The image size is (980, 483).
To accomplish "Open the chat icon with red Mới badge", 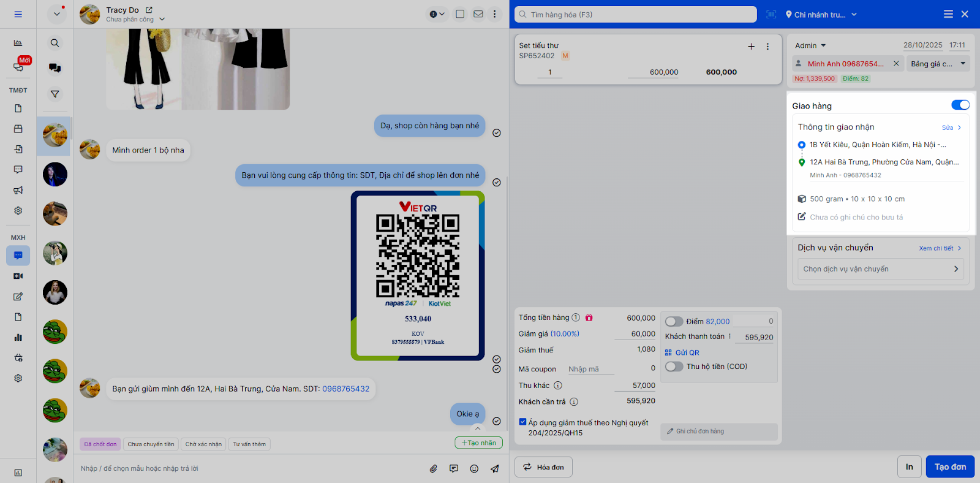I will coord(18,67).
